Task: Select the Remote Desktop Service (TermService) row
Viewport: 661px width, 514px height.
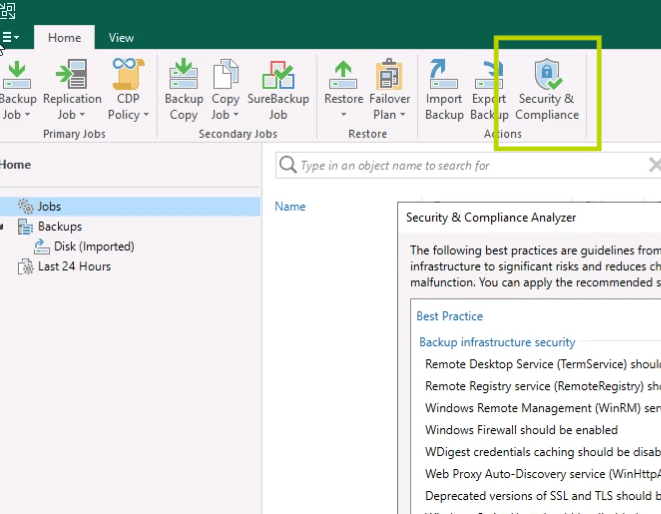Action: [x=543, y=364]
